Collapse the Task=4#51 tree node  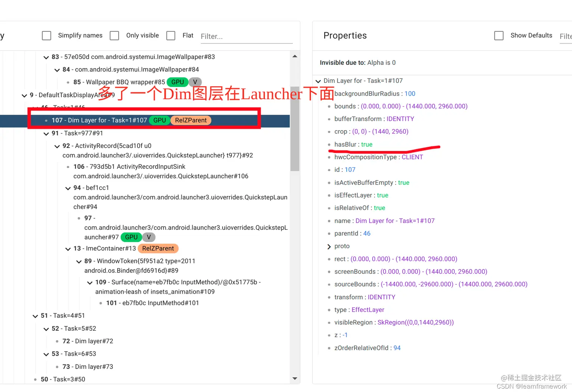point(35,316)
